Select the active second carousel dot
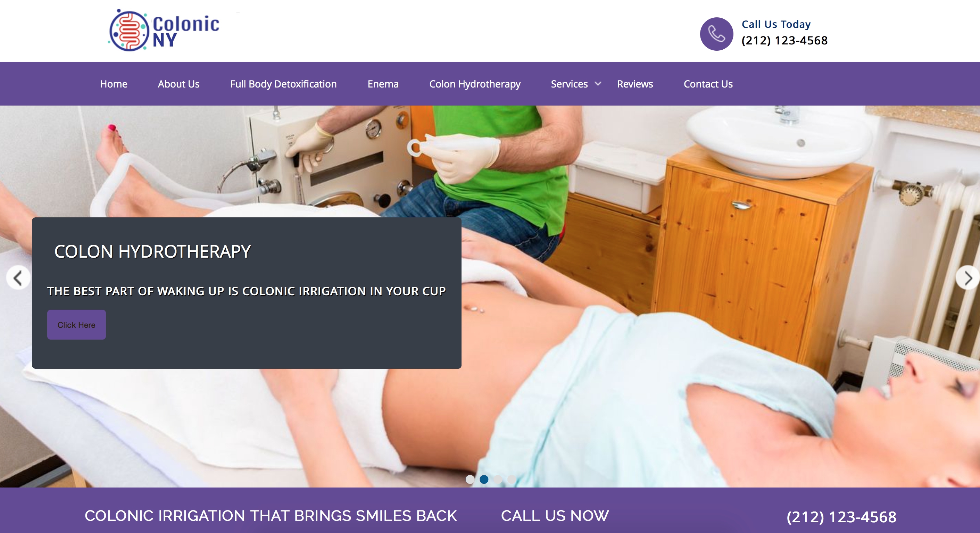The height and width of the screenshot is (533, 980). click(x=484, y=479)
